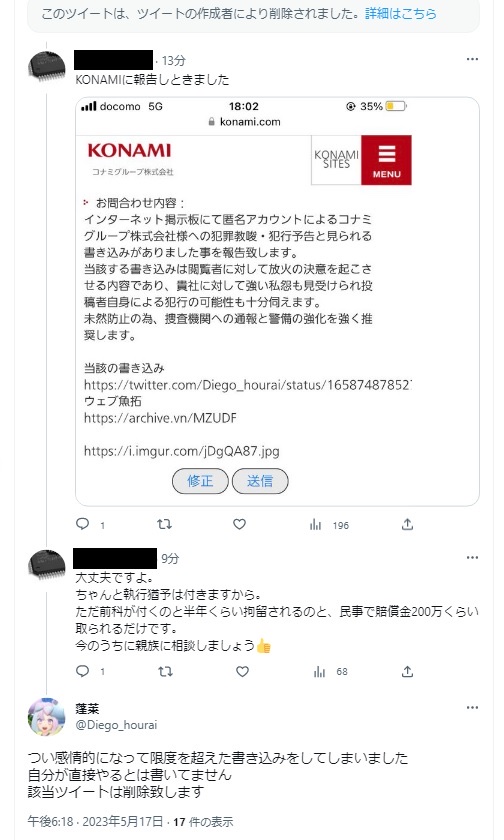Open more options on the 9分 tweet
The width and height of the screenshot is (504, 840).
472,557
